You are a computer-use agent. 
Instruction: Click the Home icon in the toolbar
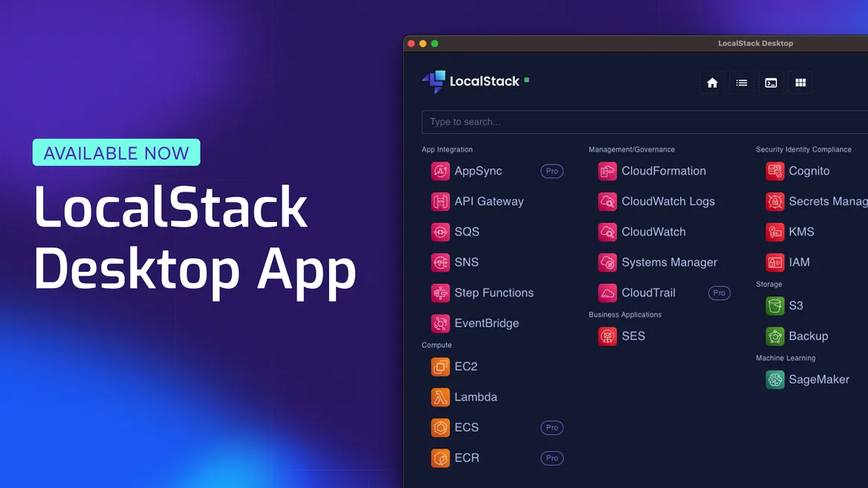click(x=712, y=82)
